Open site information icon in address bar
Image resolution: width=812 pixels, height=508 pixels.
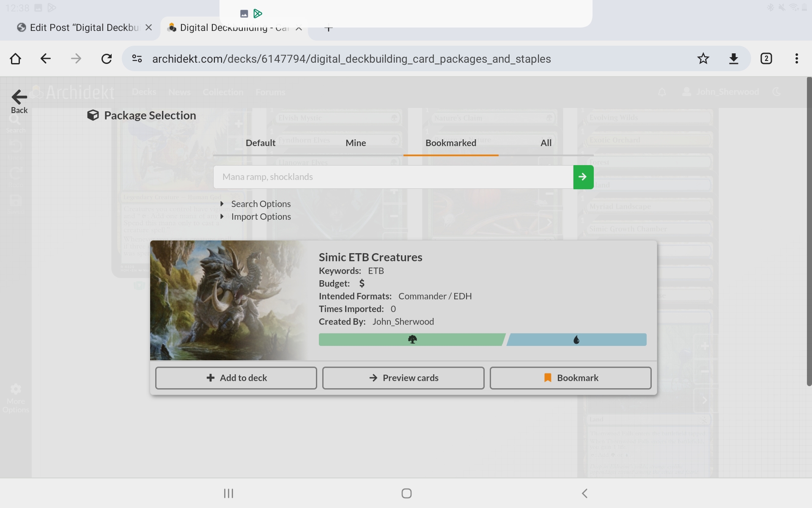coord(137,58)
